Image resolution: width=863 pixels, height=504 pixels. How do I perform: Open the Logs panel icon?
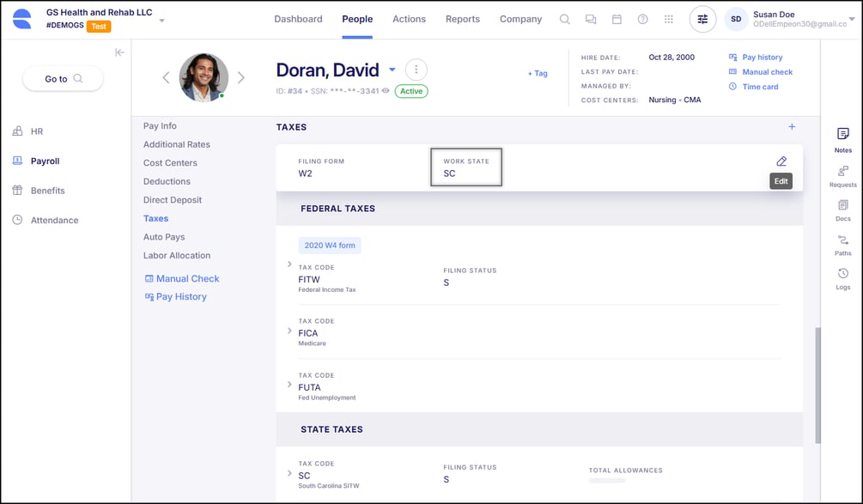coord(842,274)
